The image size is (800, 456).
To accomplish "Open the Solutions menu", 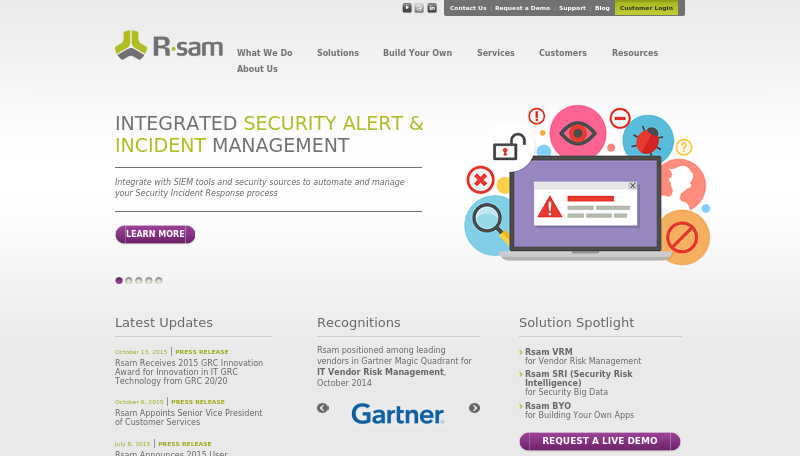I will click(x=338, y=53).
